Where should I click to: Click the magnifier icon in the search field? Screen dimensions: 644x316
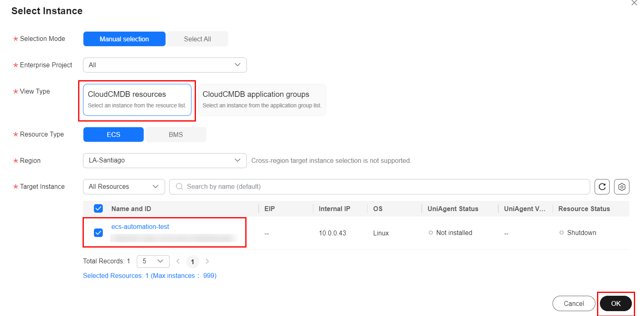(179, 187)
